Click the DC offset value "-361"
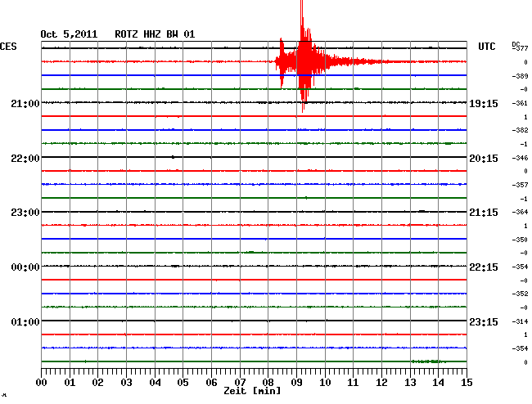532x404 pixels. coord(520,103)
